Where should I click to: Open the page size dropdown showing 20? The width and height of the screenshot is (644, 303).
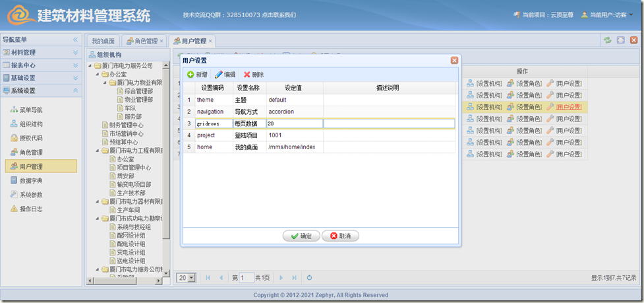pos(192,278)
